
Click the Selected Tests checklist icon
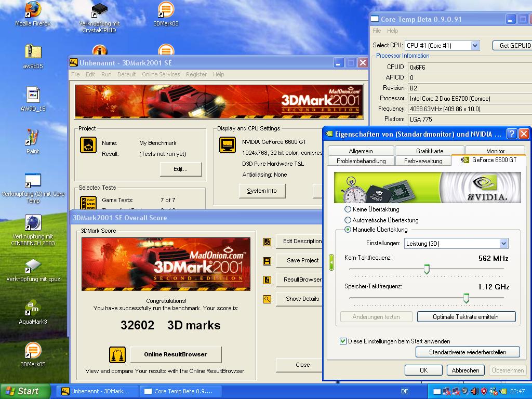88,202
